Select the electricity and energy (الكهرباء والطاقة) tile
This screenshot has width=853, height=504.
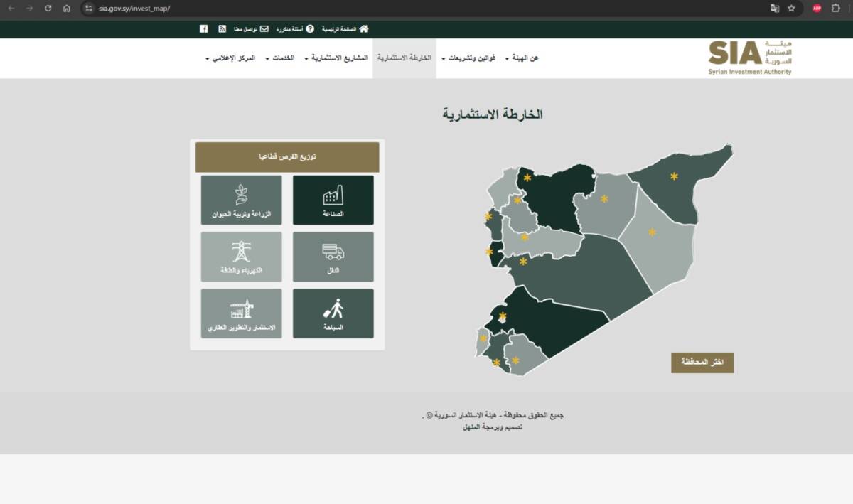[241, 256]
